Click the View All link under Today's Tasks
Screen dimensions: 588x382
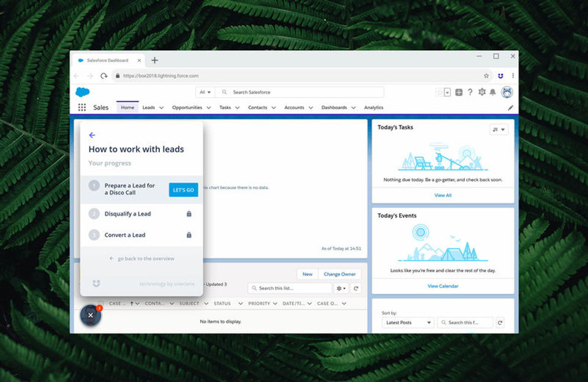[x=443, y=195]
